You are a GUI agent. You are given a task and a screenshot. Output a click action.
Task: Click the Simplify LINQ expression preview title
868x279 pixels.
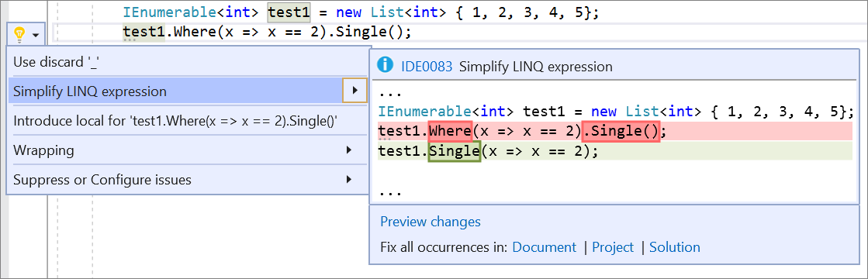[x=536, y=67]
